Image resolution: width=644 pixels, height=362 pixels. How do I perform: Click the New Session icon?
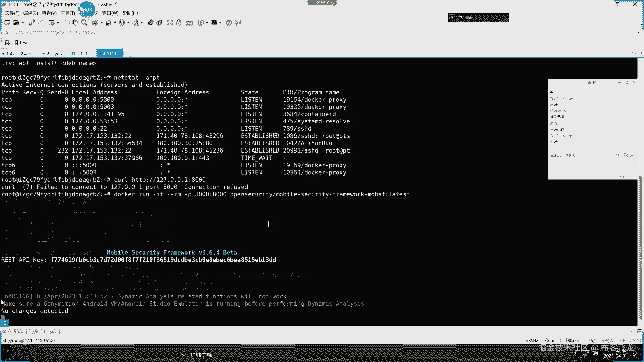tap(7, 23)
